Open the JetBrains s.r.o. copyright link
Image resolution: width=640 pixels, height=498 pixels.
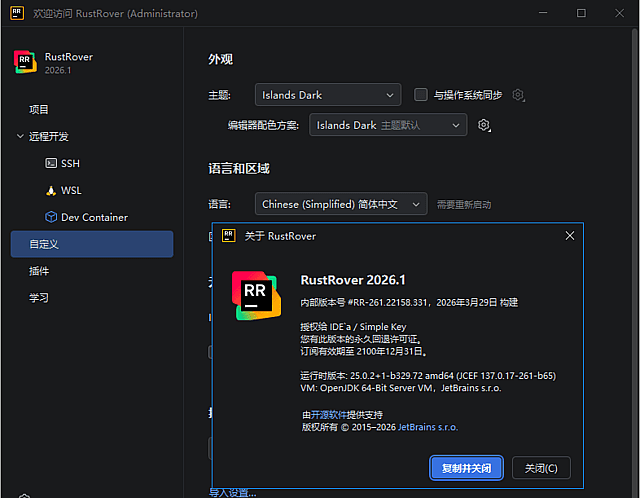coord(428,427)
